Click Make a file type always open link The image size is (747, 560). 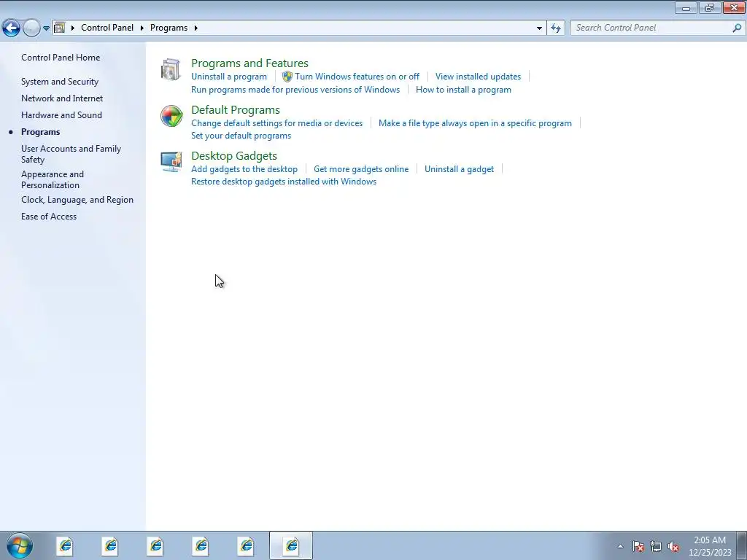click(x=475, y=123)
